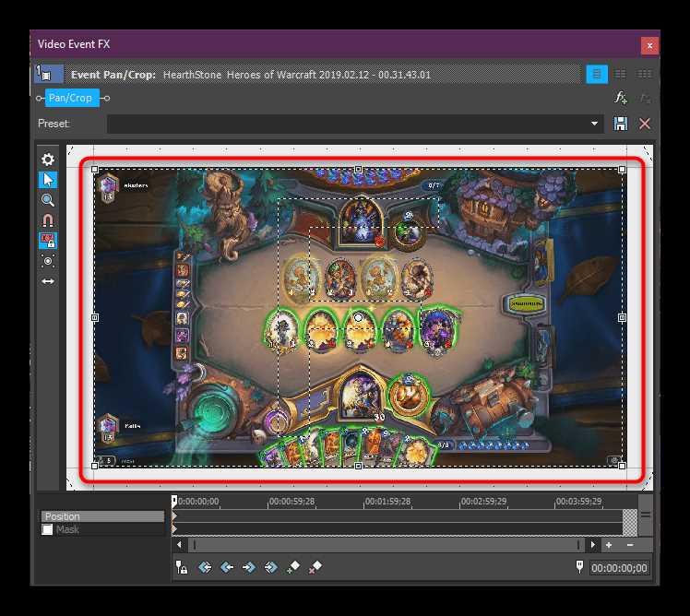Enable the Mask checkbox
Viewport: 690px width, 616px height.
(x=47, y=529)
